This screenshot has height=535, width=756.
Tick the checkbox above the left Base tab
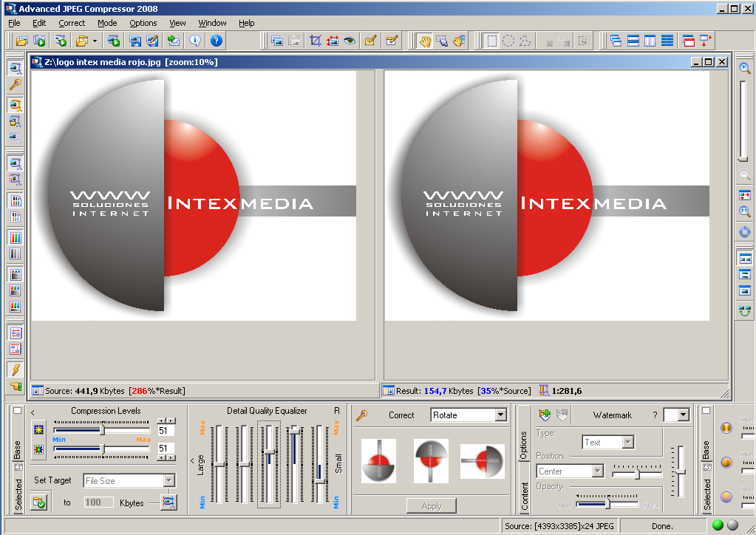point(17,411)
